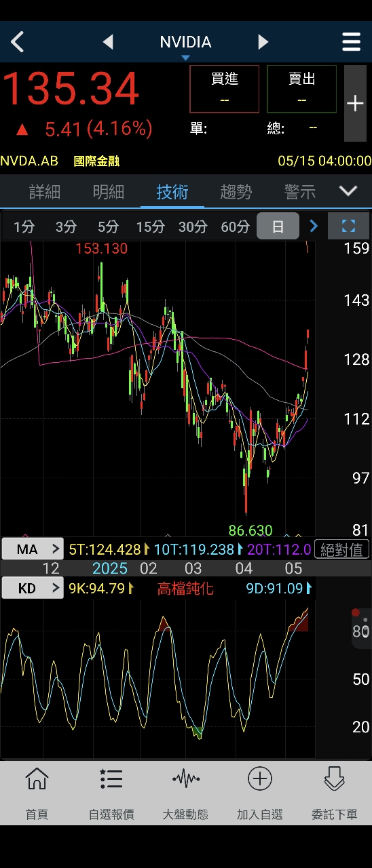372x868 pixels.
Task: Switch to the 詳細 tab
Action: coord(45,192)
